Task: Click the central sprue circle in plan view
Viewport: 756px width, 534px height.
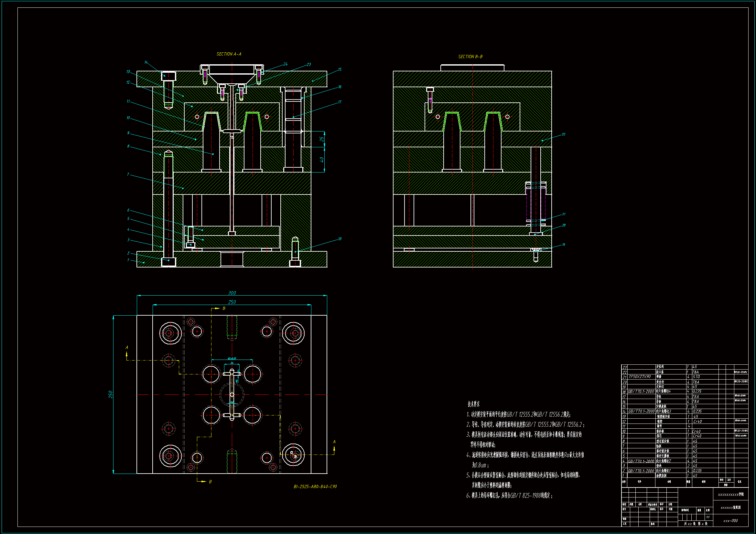Action: pyautogui.click(x=232, y=394)
